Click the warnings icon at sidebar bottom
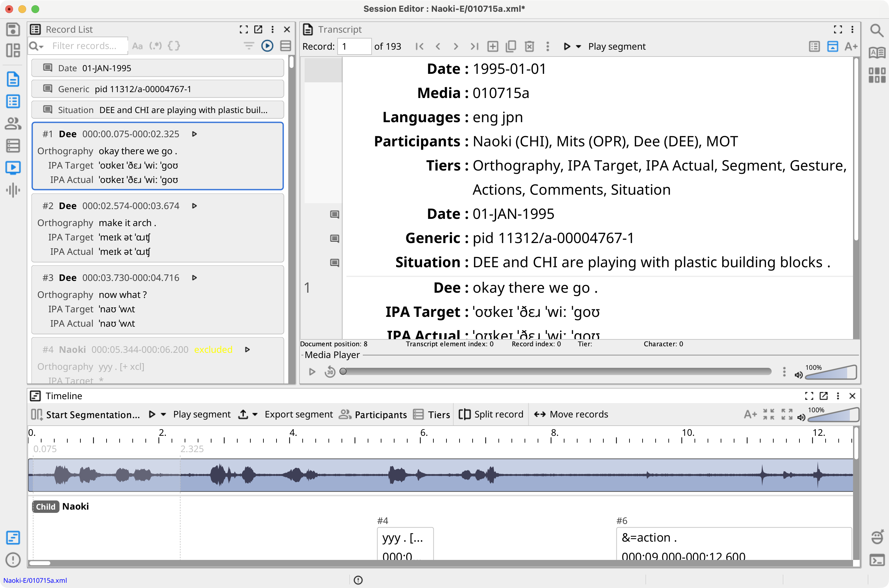The image size is (889, 588). click(x=13, y=560)
